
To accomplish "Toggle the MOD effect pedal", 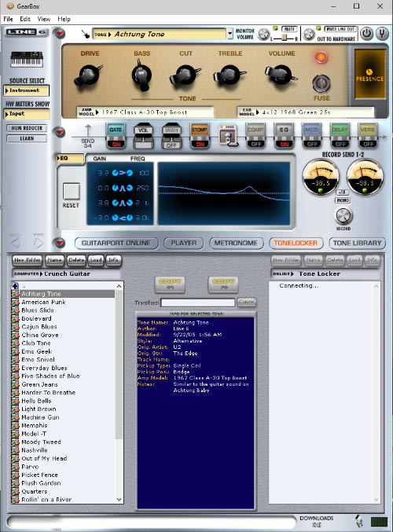I will click(311, 135).
